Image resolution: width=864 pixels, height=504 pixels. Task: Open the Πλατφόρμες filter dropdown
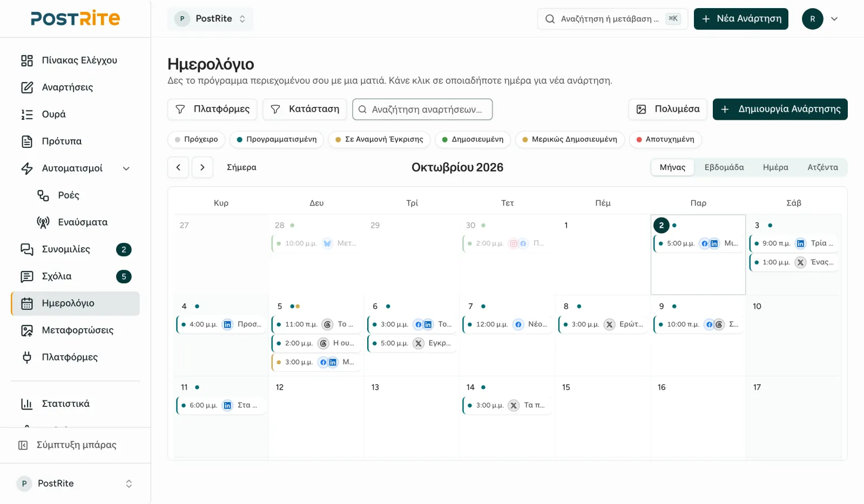213,109
